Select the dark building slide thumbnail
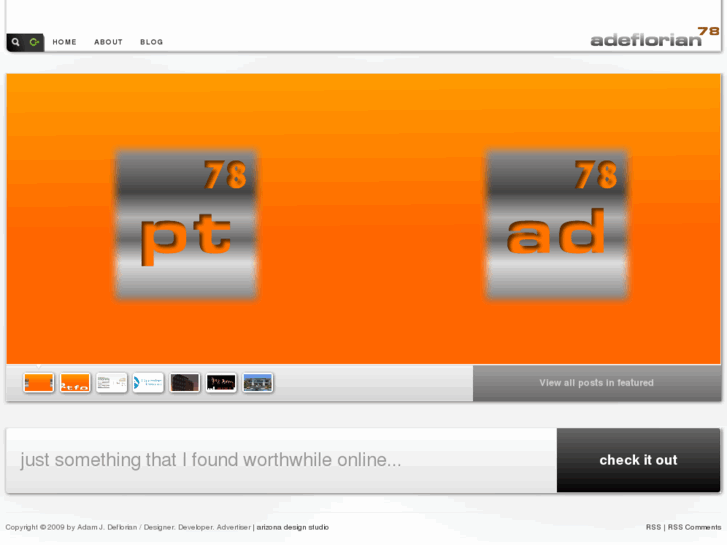Image resolution: width=727 pixels, height=545 pixels. click(x=185, y=383)
